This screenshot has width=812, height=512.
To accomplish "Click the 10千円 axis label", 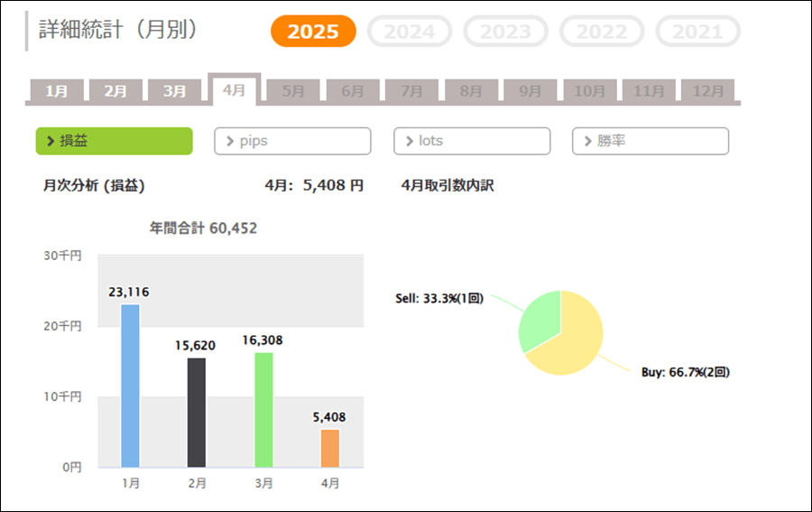I will pos(62,396).
